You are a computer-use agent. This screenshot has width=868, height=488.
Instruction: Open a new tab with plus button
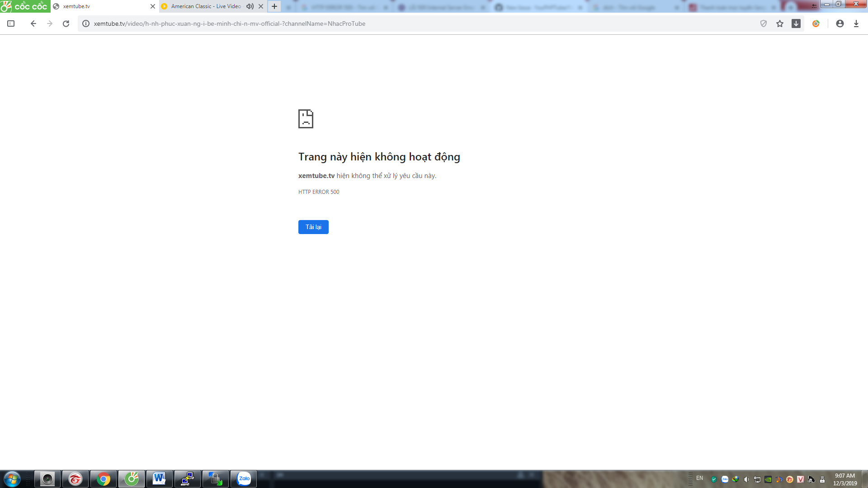pos(274,6)
